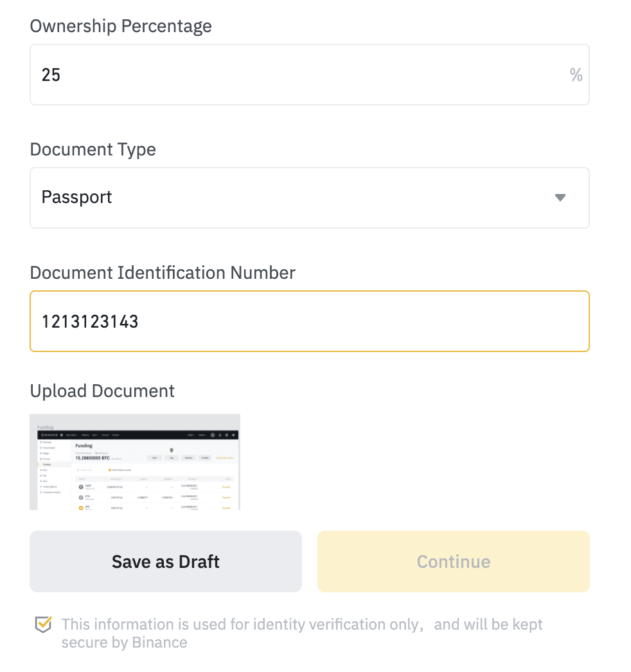This screenshot has height=672, width=631.
Task: Click the percent sign suffix icon
Action: 576,75
